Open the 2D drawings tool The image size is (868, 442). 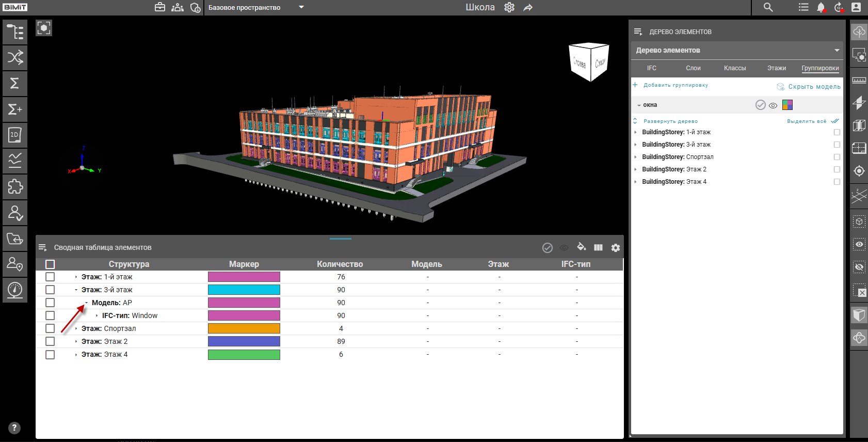[15, 135]
